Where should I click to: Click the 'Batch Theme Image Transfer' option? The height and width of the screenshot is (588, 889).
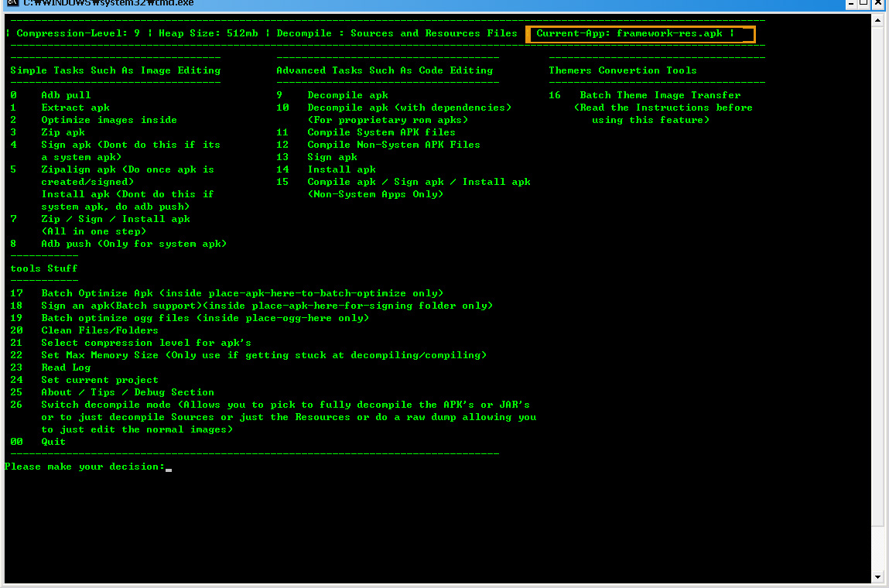click(659, 95)
